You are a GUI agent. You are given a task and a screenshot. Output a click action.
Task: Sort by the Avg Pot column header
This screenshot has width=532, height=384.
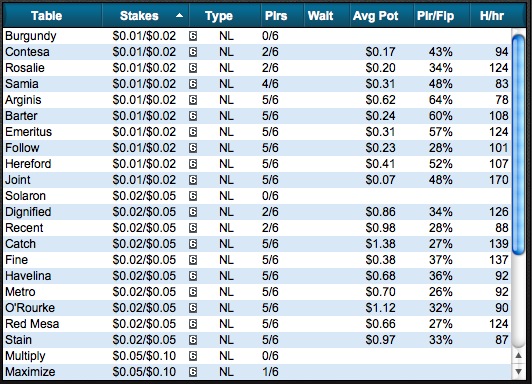click(375, 16)
